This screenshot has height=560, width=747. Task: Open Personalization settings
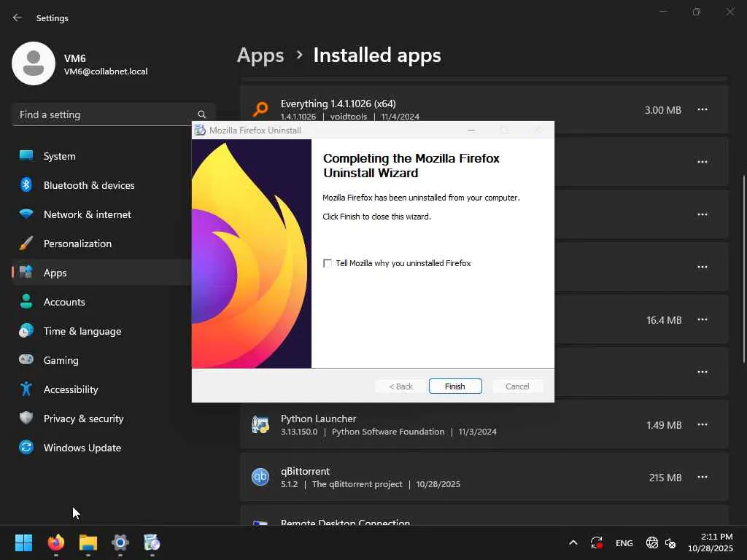click(x=102, y=244)
